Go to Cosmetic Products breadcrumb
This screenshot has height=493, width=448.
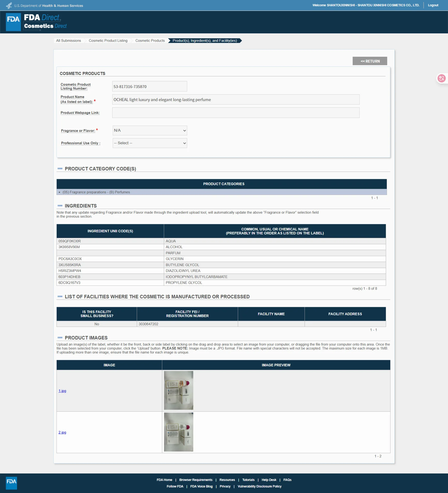point(150,41)
